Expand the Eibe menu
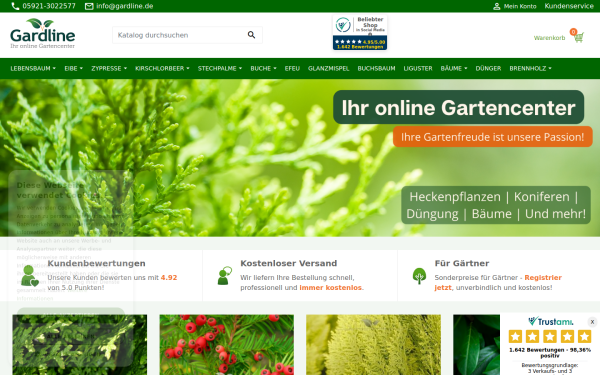600x375 pixels. [x=73, y=68]
